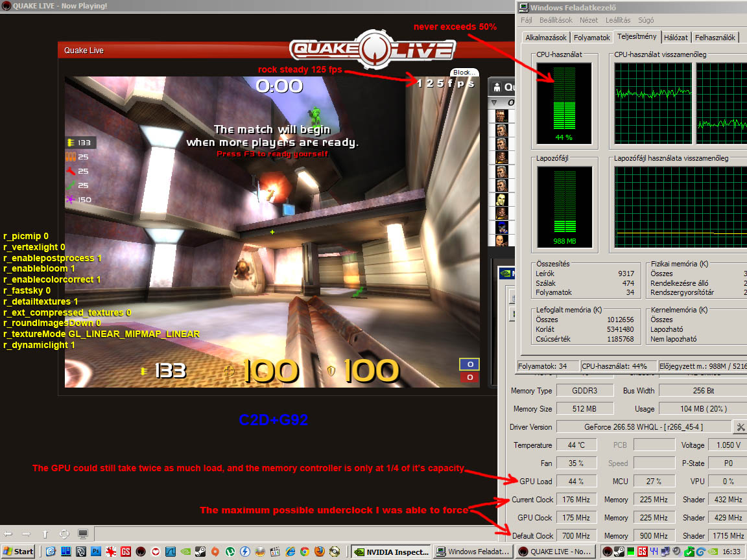Click the P-State P0 value
Screen dimensions: 747x560
[x=728, y=463]
